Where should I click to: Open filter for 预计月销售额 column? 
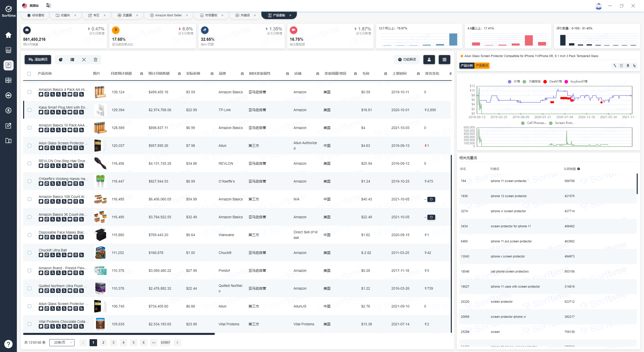point(179,74)
